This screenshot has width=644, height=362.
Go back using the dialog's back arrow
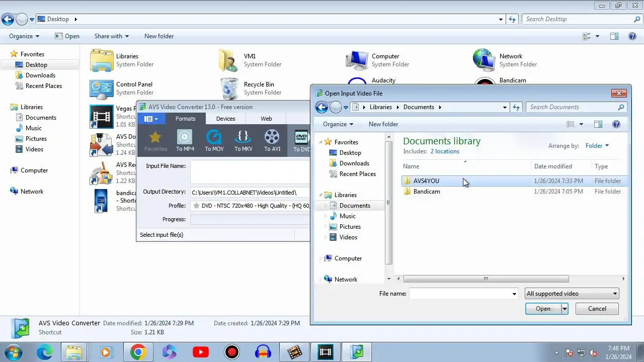(x=321, y=107)
